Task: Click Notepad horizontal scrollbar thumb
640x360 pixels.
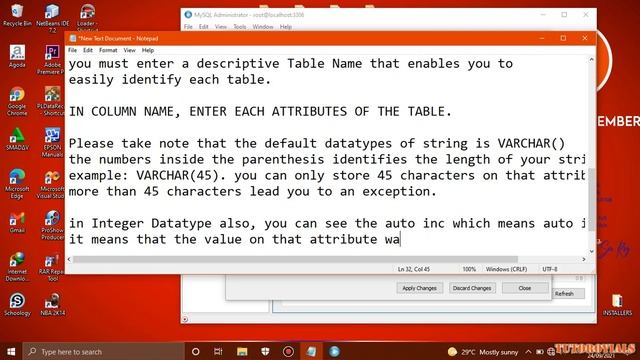Action: pyautogui.click(x=295, y=259)
